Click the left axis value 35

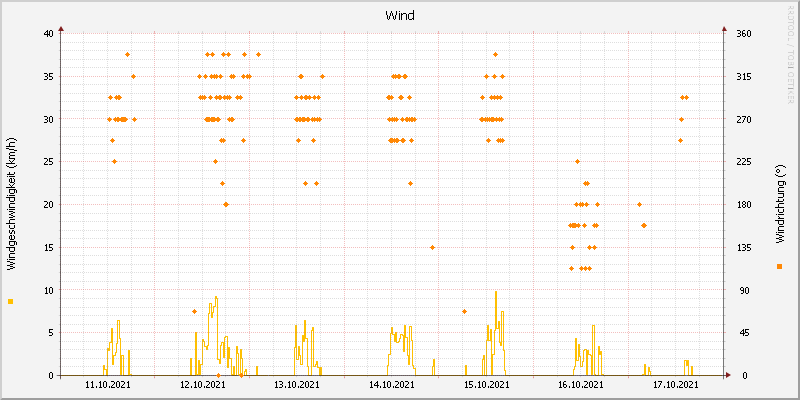[48, 77]
